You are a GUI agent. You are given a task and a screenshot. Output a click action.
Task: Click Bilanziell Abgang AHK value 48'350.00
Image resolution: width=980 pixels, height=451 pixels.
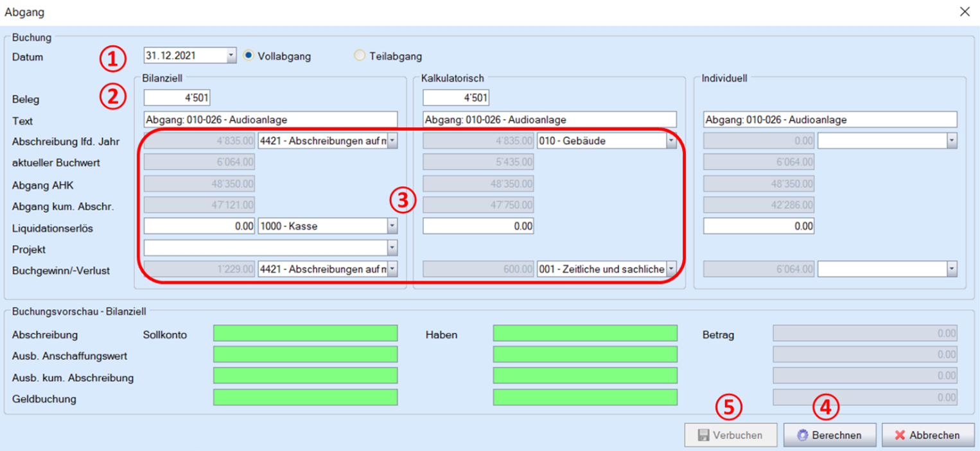tap(200, 184)
